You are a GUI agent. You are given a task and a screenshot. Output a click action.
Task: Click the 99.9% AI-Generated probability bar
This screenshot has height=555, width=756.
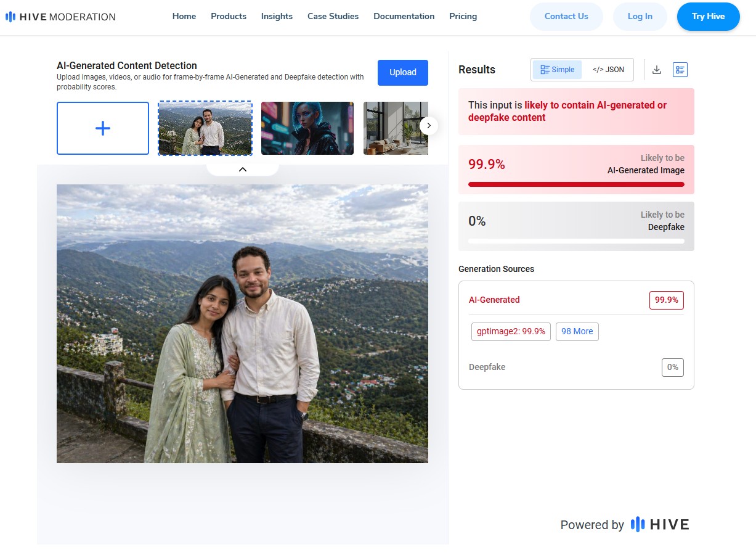coord(576,184)
